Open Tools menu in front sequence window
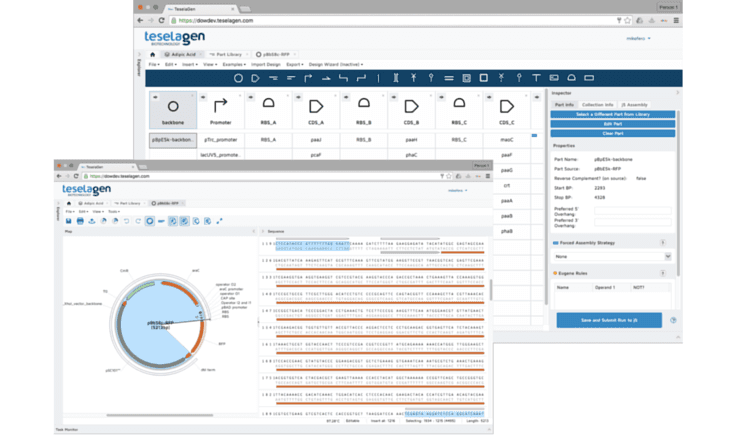This screenshot has height=436, width=736. coord(114,212)
